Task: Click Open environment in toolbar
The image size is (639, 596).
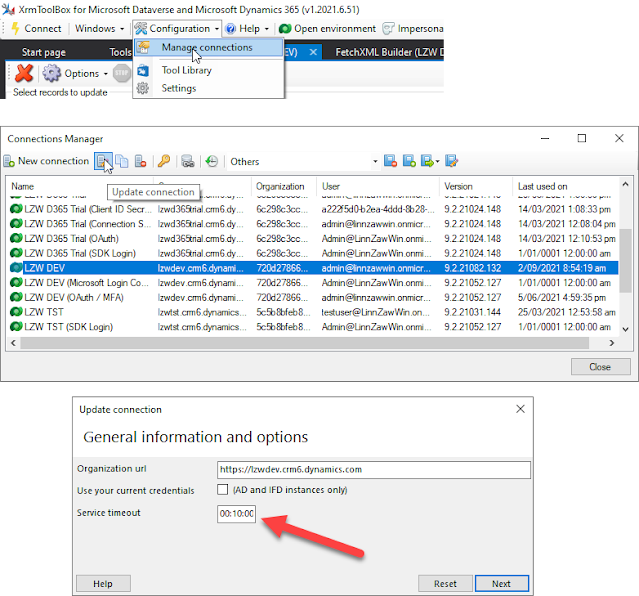Action: (x=327, y=29)
